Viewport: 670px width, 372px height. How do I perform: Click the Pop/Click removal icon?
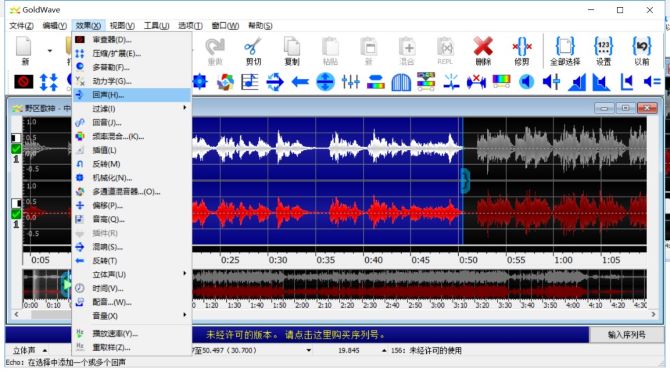click(x=451, y=82)
